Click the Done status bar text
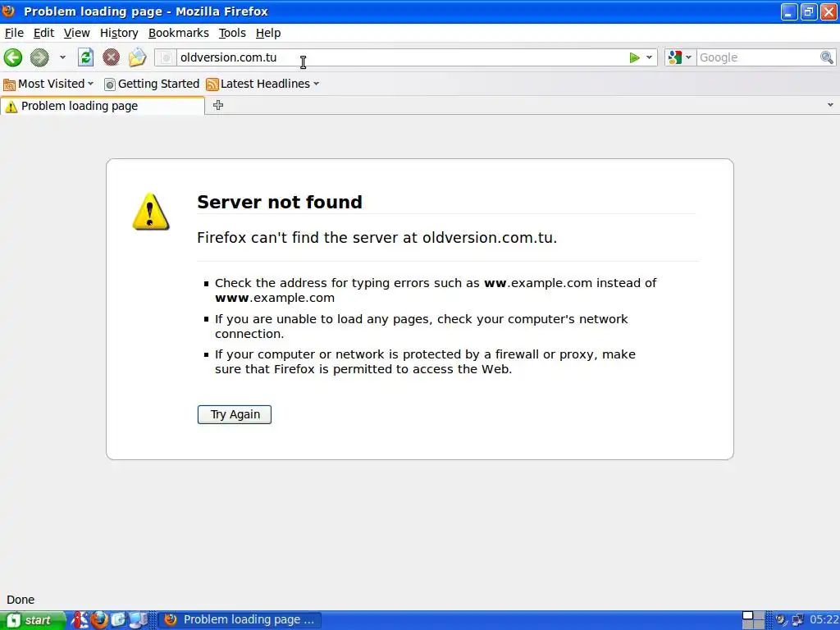The width and height of the screenshot is (840, 630). point(21,600)
